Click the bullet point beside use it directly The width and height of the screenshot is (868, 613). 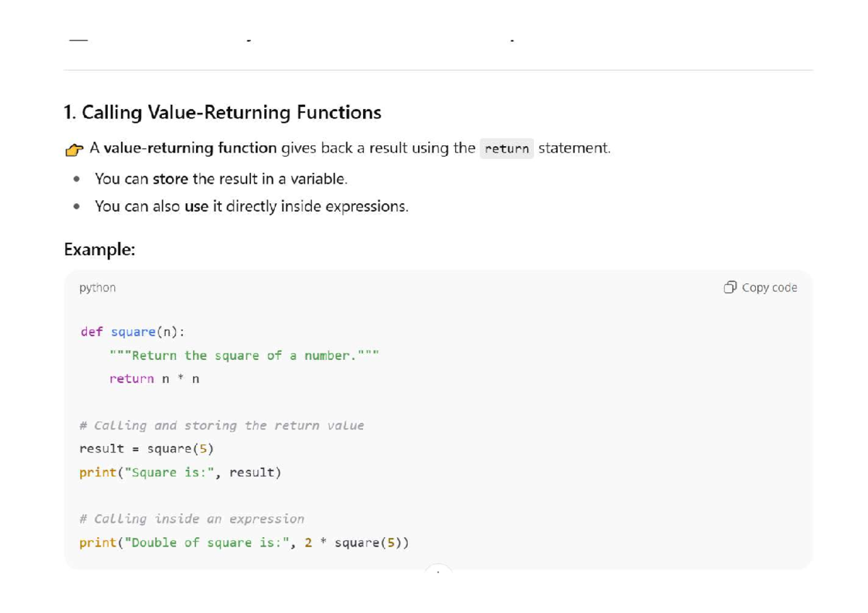tap(75, 206)
